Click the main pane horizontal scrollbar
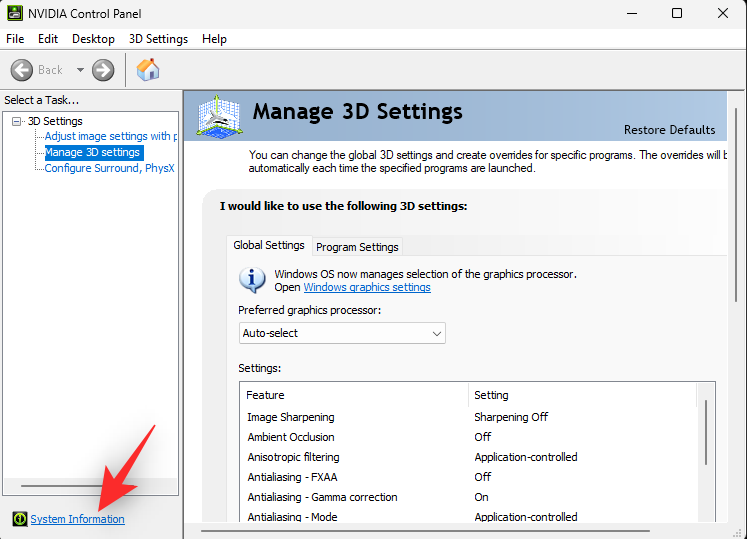747x539 pixels. pyautogui.click(x=425, y=530)
